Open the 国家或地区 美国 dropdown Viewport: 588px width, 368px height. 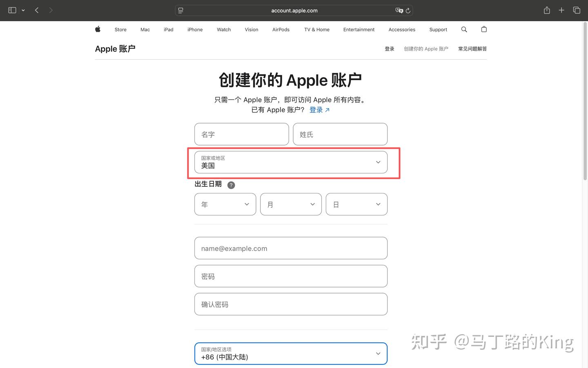pyautogui.click(x=291, y=162)
